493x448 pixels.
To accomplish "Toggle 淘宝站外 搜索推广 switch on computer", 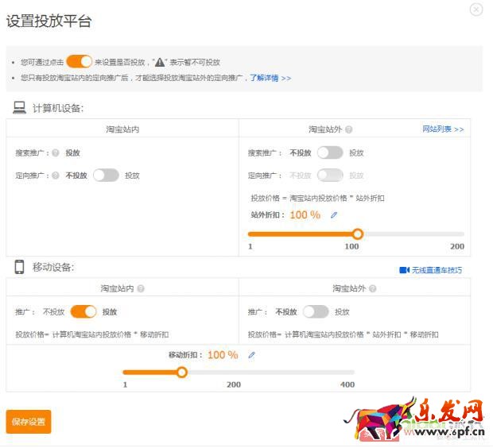I will pos(330,153).
